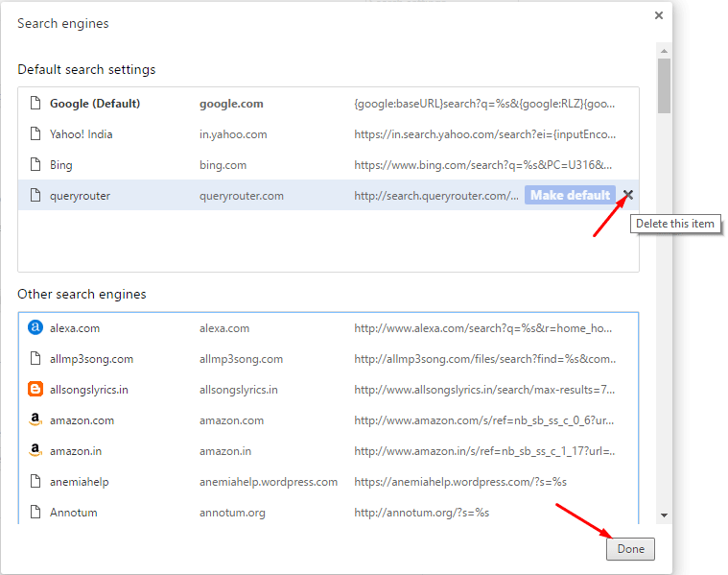Select the alexa.com engine name
This screenshot has height=575, width=728.
click(75, 328)
